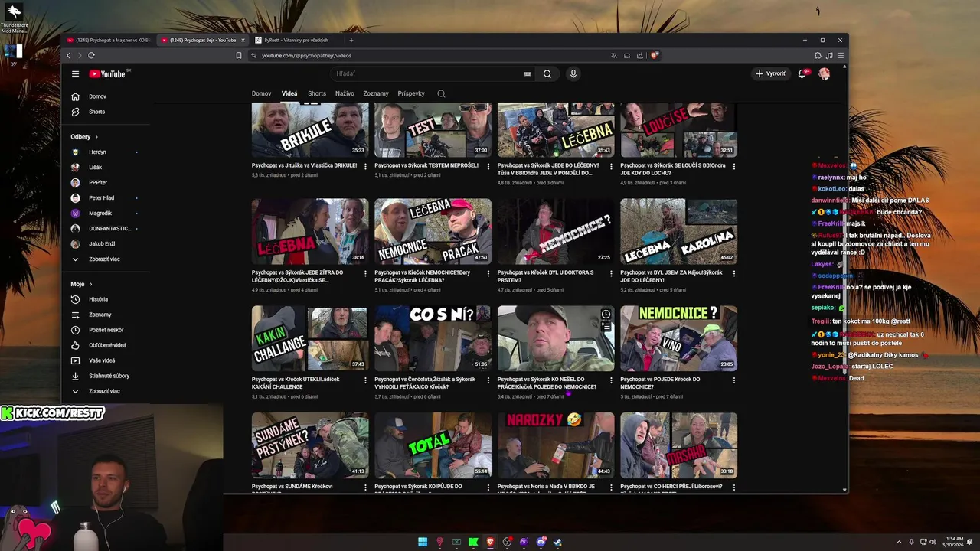980x551 pixels.
Task: Open the Brave taskbar icon
Action: [490, 542]
